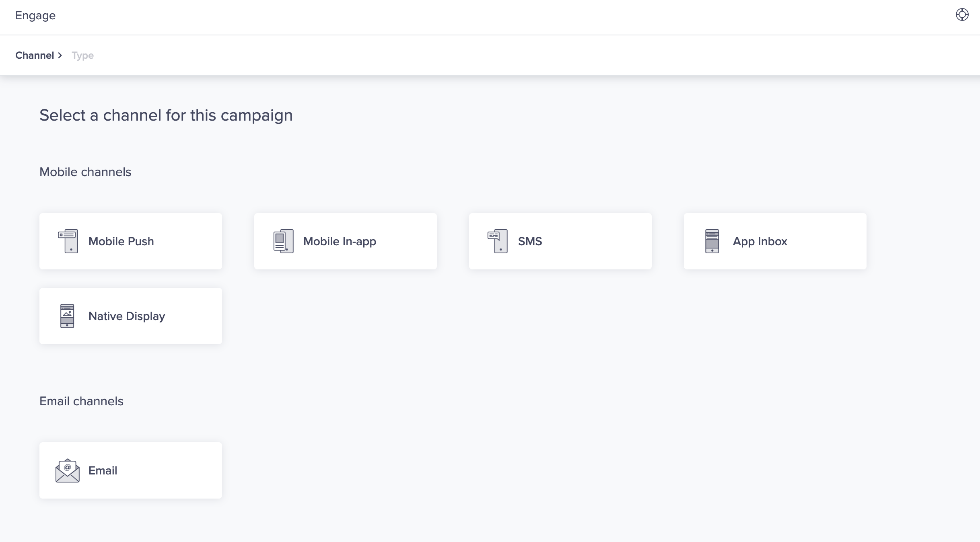Viewport: 980px width, 542px height.
Task: Go to the Type breadcrumb step
Action: coord(82,55)
